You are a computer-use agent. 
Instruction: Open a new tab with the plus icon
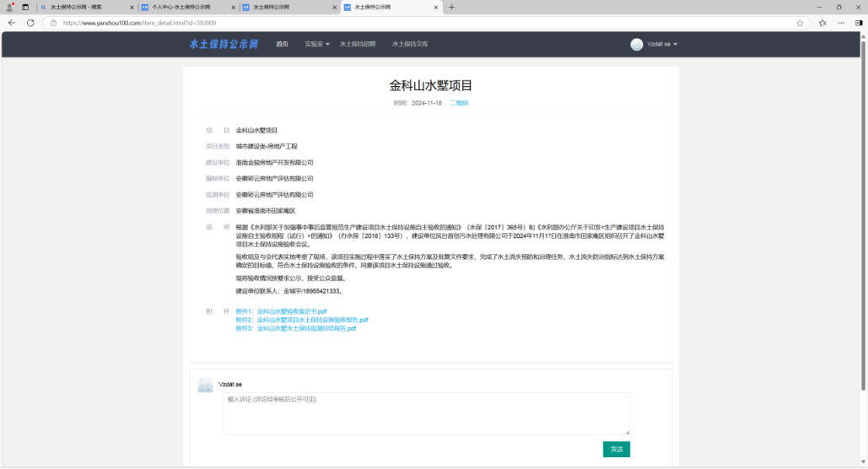tap(451, 7)
